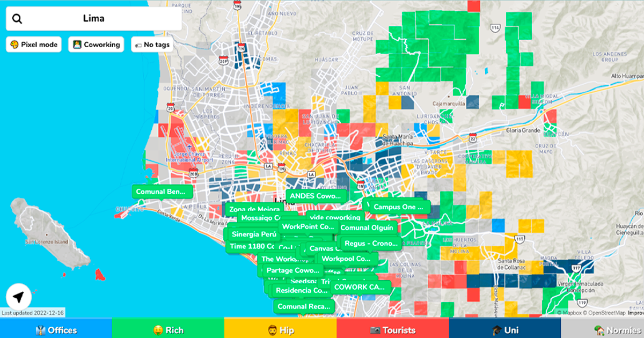644x338 pixels.
Task: Open the Mapbox attribution link
Action: 570,313
